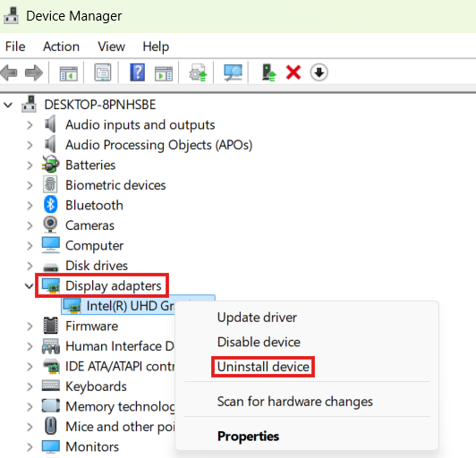Screen dimensions: 476x458
Task: Select the Biometric devices label
Action: [115, 185]
